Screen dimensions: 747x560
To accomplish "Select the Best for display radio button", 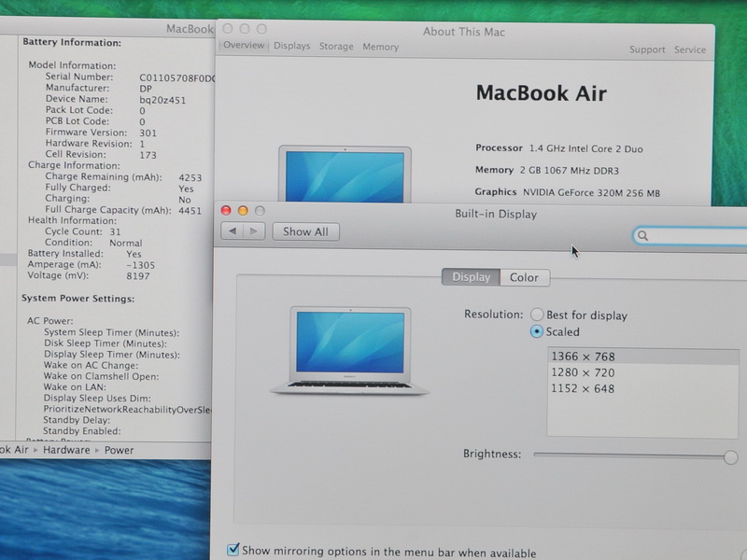I will (x=537, y=315).
